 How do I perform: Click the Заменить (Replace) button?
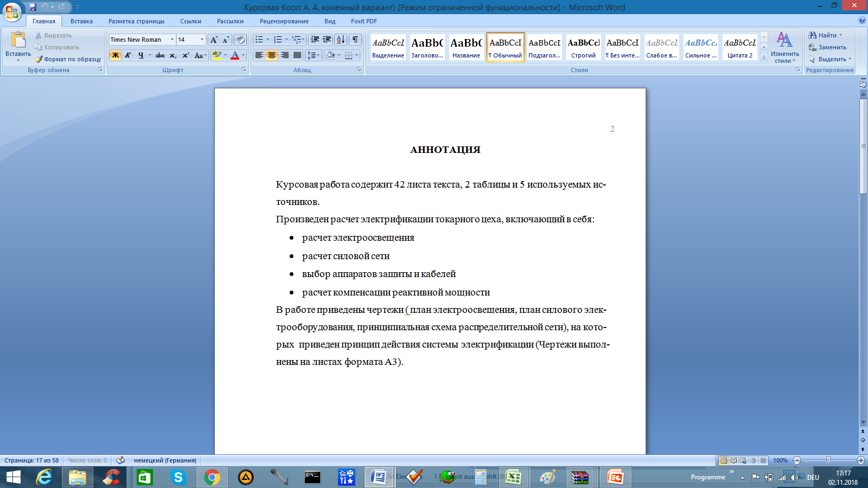(827, 47)
